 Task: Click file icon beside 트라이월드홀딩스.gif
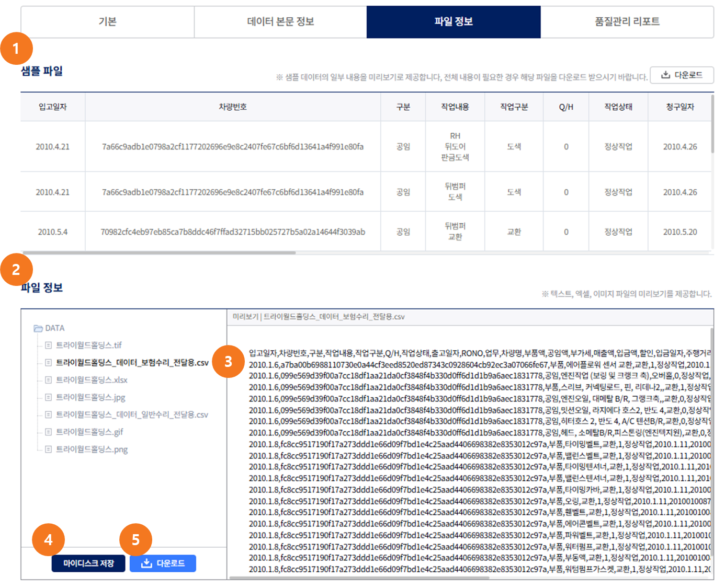(48, 432)
